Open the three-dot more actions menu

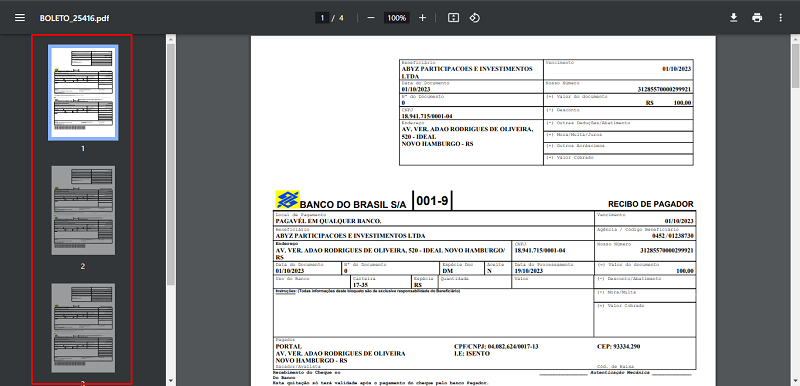pyautogui.click(x=780, y=18)
